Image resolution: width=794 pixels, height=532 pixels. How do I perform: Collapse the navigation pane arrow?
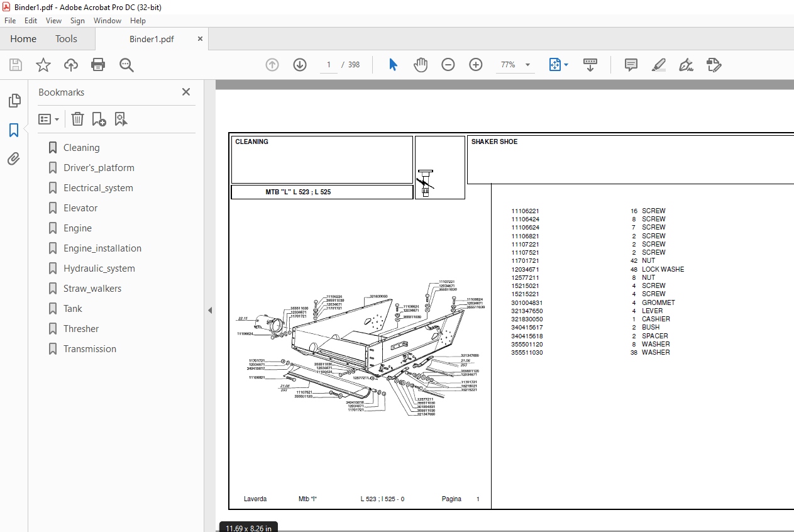tap(210, 310)
